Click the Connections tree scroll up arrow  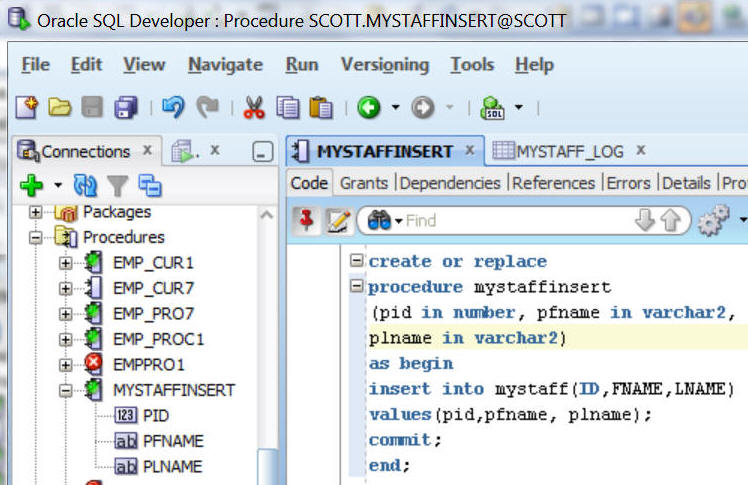[x=267, y=216]
